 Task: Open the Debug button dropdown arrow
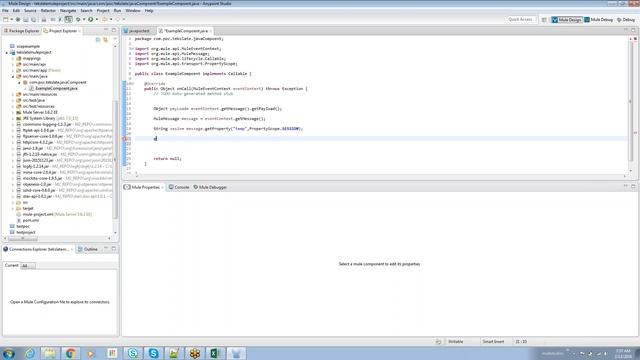[84, 19]
